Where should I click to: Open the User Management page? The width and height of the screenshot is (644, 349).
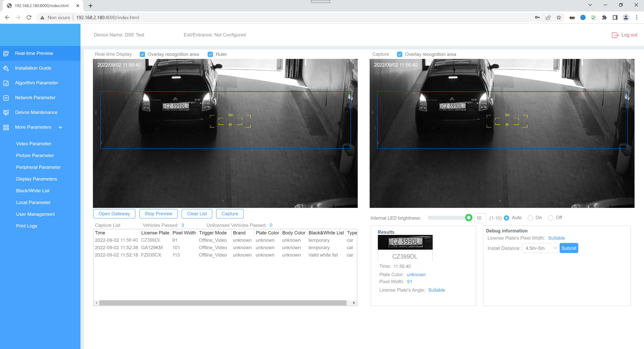point(35,214)
